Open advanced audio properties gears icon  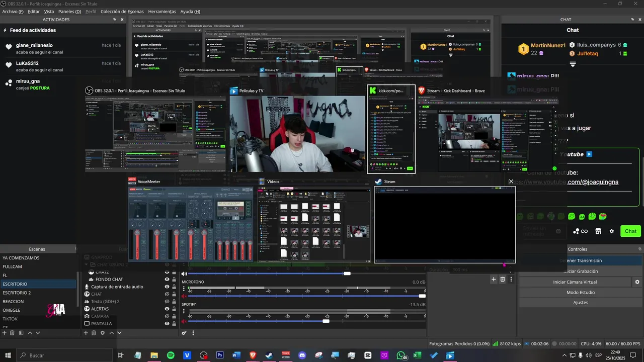coord(185,333)
